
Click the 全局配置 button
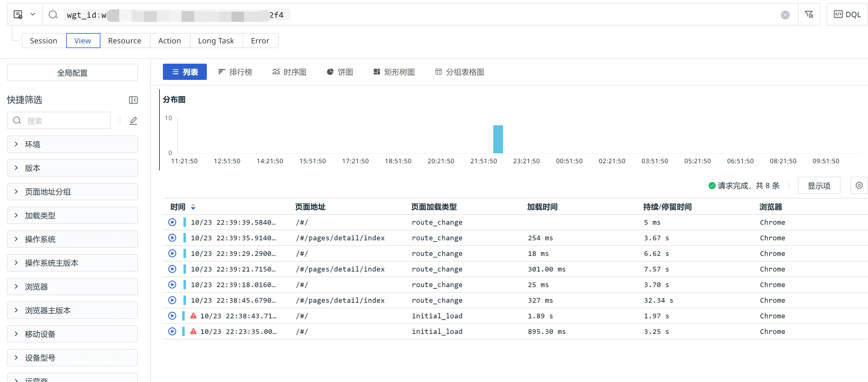click(72, 73)
